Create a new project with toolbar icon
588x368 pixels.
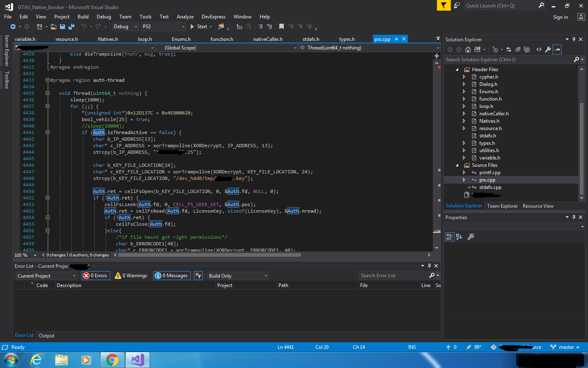pos(39,27)
